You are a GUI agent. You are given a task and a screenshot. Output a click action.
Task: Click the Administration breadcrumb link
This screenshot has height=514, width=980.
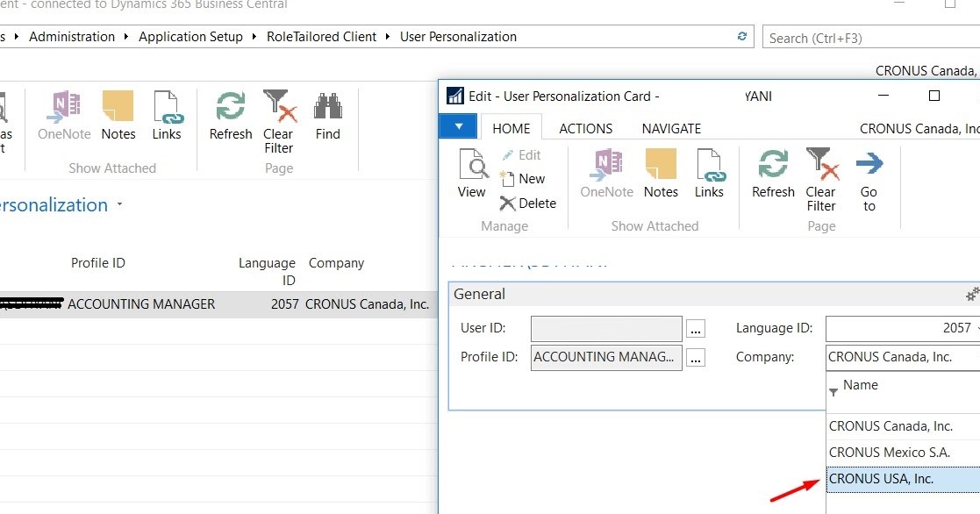[72, 36]
